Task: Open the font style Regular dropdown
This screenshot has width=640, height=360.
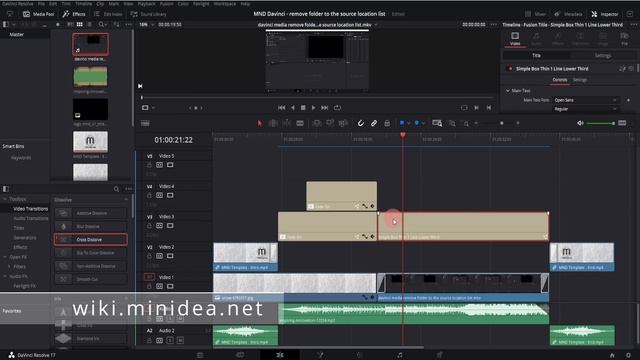Action: tap(586, 109)
